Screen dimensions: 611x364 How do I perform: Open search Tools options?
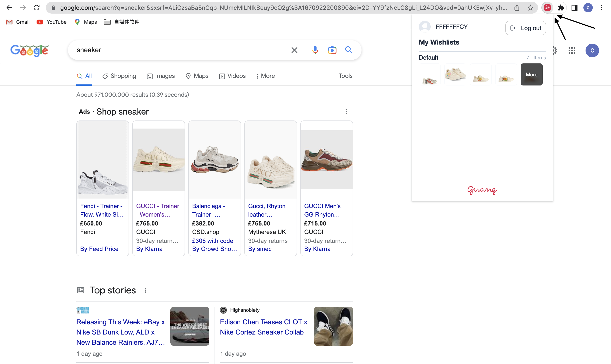coord(345,76)
